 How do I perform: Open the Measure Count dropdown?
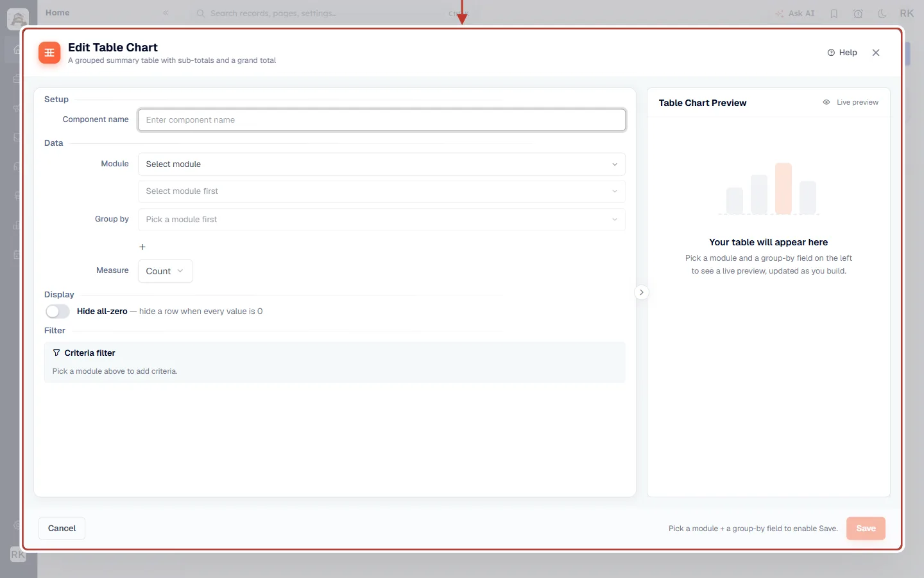(x=165, y=271)
